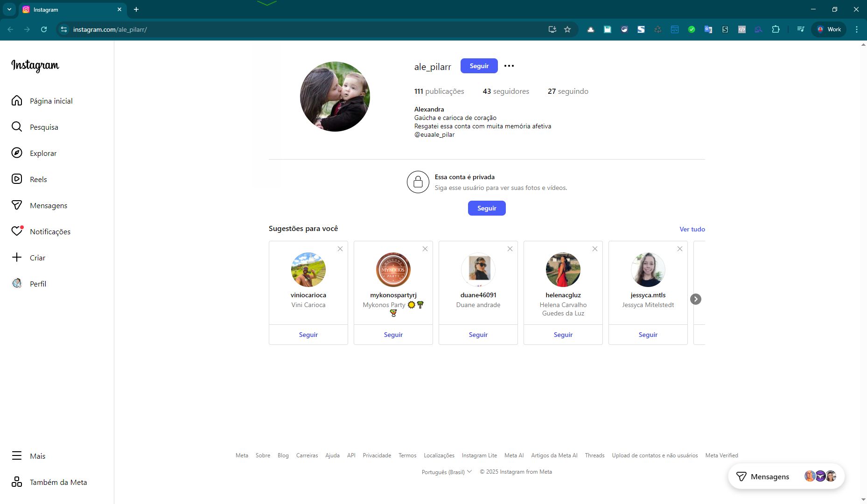The width and height of the screenshot is (867, 504).
Task: Click the site information icon in address bar
Action: [x=64, y=29]
